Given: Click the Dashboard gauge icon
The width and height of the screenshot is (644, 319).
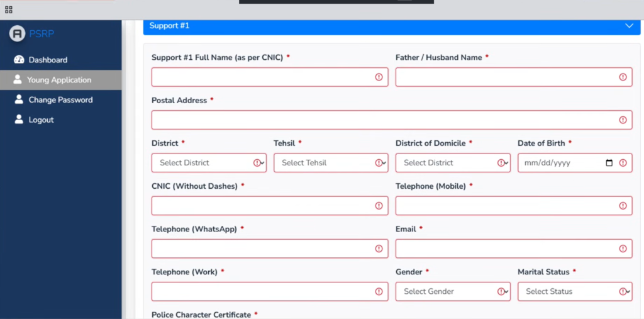Looking at the screenshot, I should 18,60.
